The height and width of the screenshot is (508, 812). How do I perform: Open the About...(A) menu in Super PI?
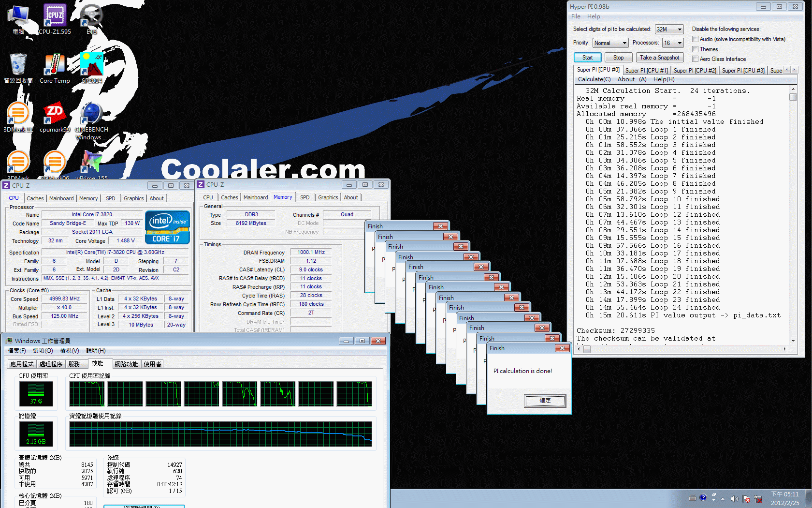click(632, 79)
